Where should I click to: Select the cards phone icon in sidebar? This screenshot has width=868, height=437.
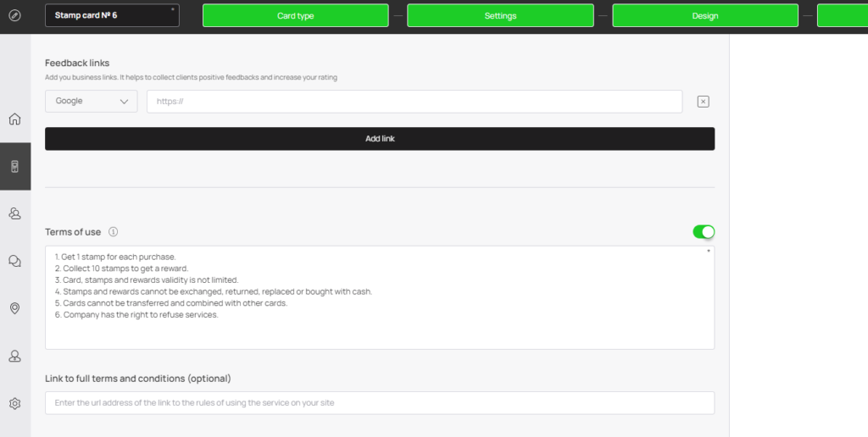15,167
